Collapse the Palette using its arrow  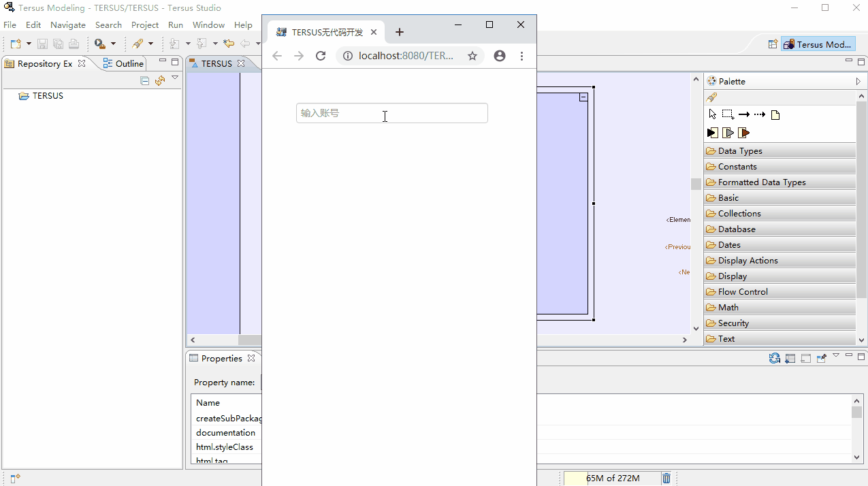tap(858, 81)
